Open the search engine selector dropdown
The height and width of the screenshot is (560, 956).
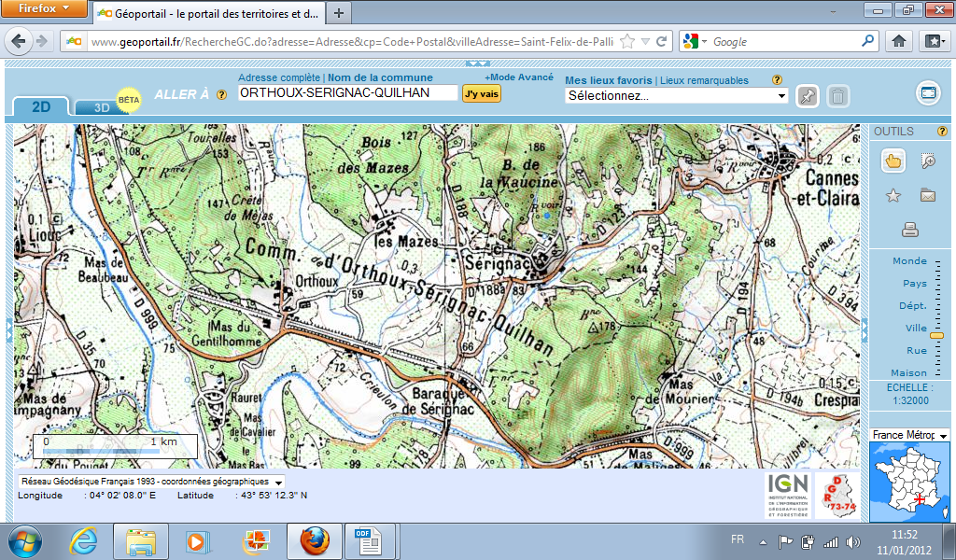tap(695, 41)
